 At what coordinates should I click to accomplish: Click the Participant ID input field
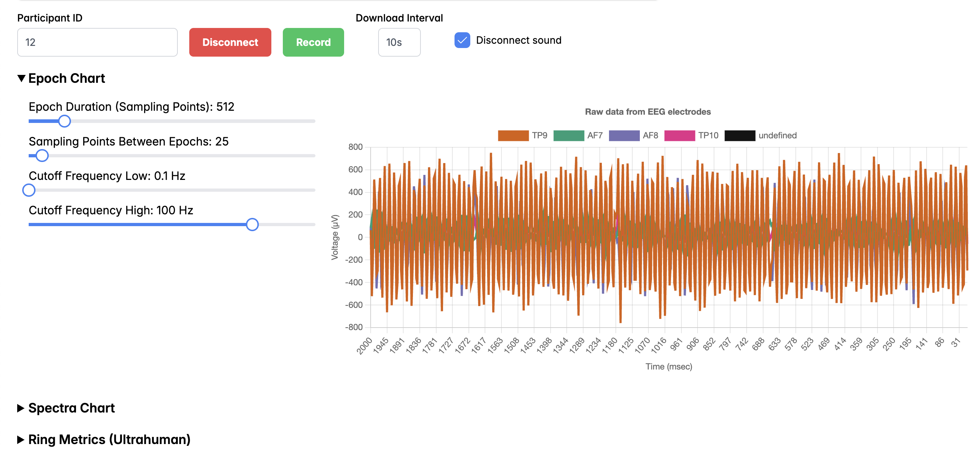[x=97, y=42]
